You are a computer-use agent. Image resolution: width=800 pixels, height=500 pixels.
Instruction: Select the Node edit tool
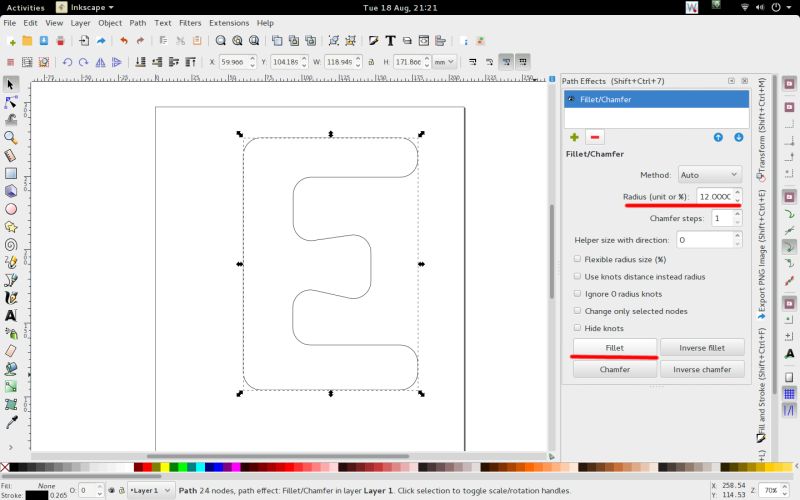coord(11,102)
